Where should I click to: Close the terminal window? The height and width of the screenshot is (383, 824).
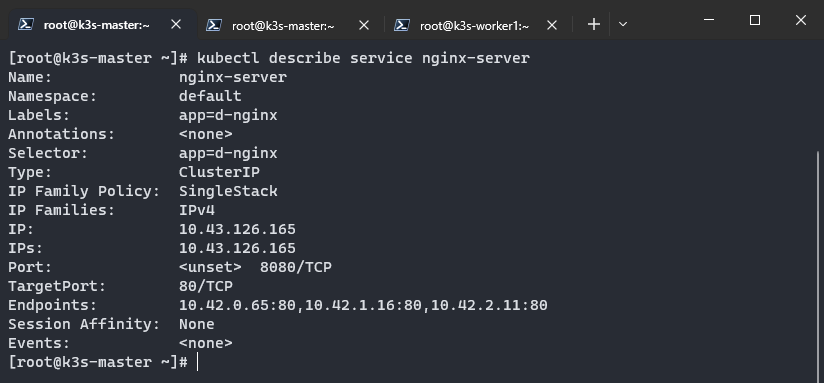800,20
